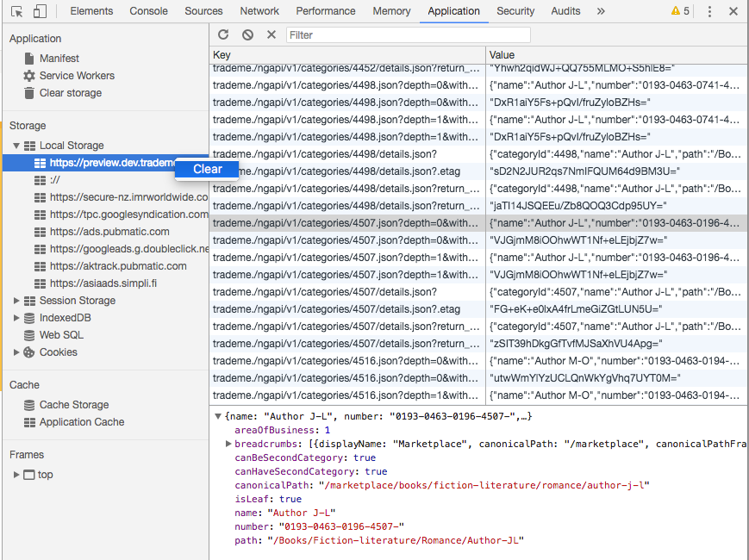
Task: Open the Manifest panel
Action: pos(53,59)
